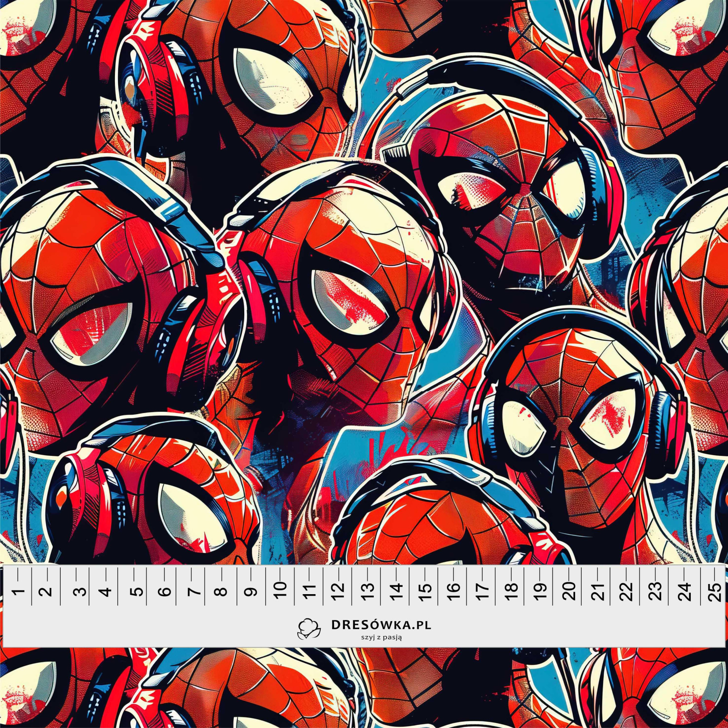Click the 12 label on the ruler
The height and width of the screenshot is (728, 728).
339,591
